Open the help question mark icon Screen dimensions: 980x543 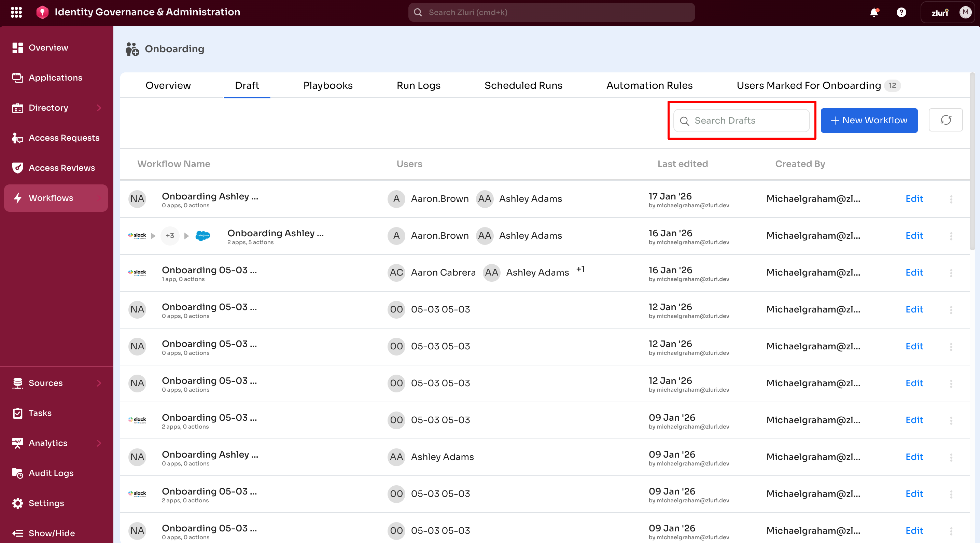click(901, 12)
